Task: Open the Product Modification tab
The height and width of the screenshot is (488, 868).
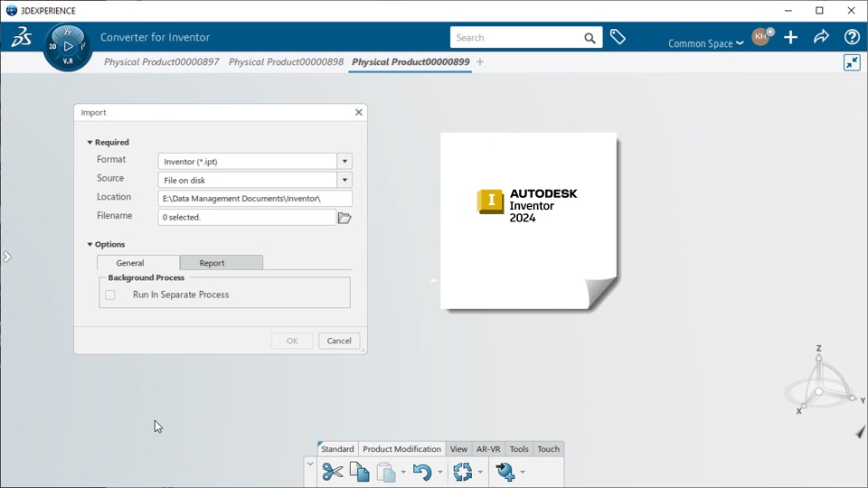Action: point(401,449)
